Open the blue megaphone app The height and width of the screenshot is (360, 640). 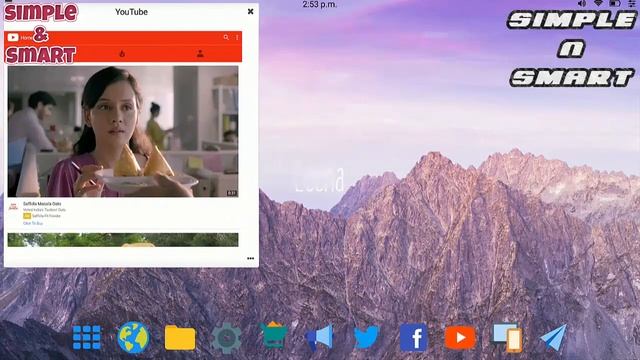320,338
